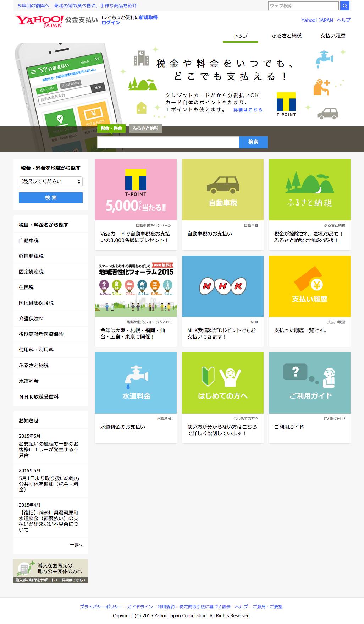
Task: Click the 一覧へ link under notices
Action: pos(76,545)
